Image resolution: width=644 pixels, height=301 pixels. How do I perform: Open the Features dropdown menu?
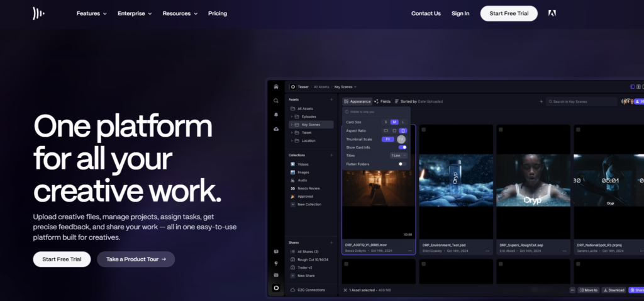(92, 13)
